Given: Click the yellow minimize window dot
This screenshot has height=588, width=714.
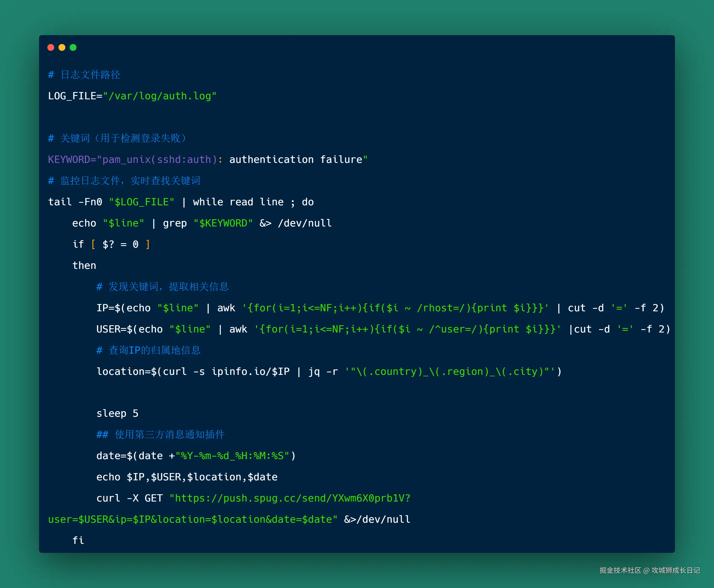Looking at the screenshot, I should (62, 47).
